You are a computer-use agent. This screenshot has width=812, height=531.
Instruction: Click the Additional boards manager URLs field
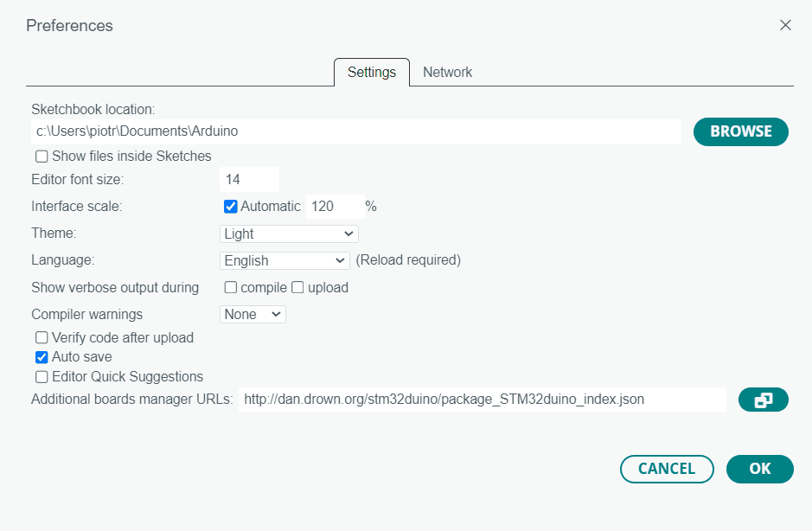pos(483,400)
